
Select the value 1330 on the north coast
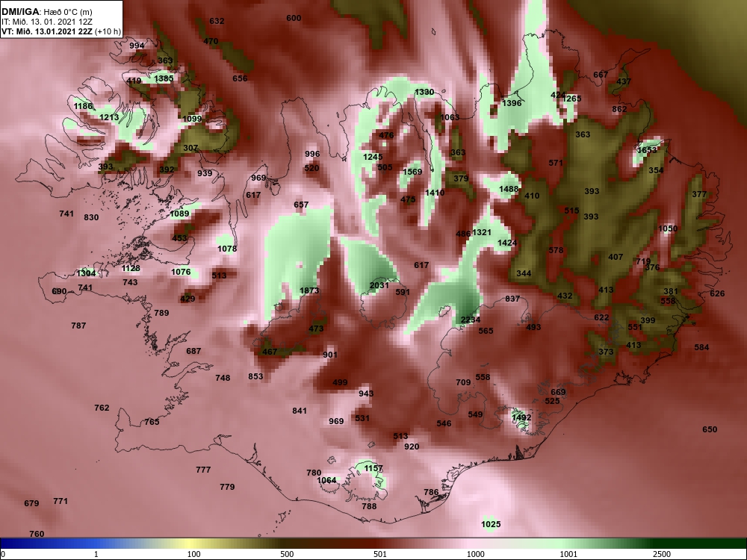[424, 92]
